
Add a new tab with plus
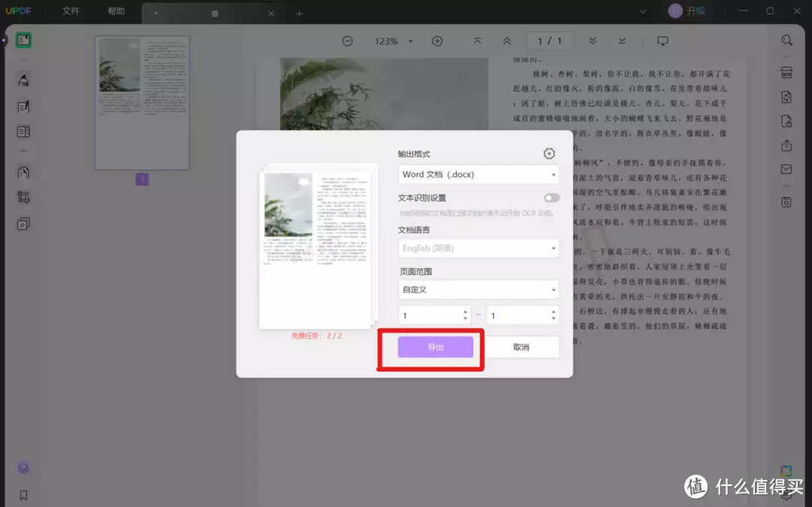coord(299,14)
